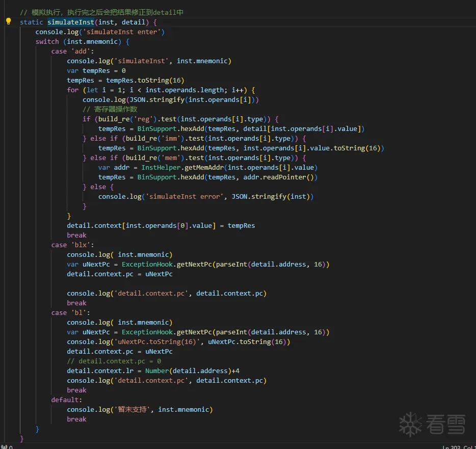Click the case 'add' label

point(72,51)
